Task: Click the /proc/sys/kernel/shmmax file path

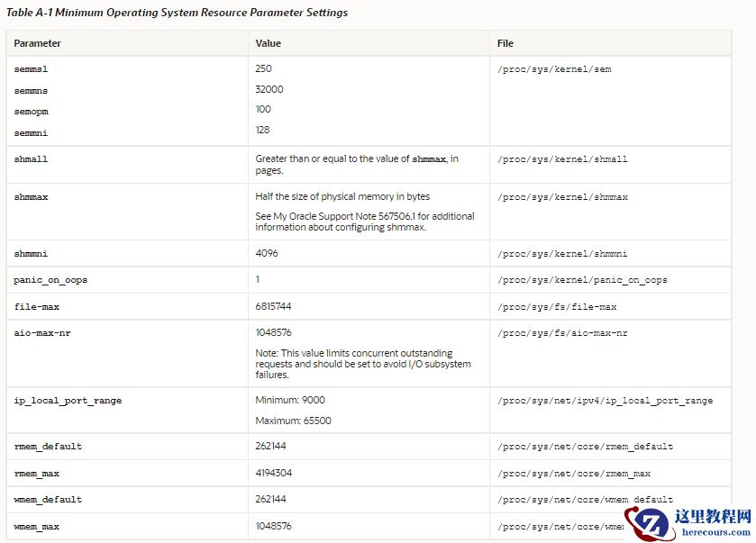Action: [562, 197]
